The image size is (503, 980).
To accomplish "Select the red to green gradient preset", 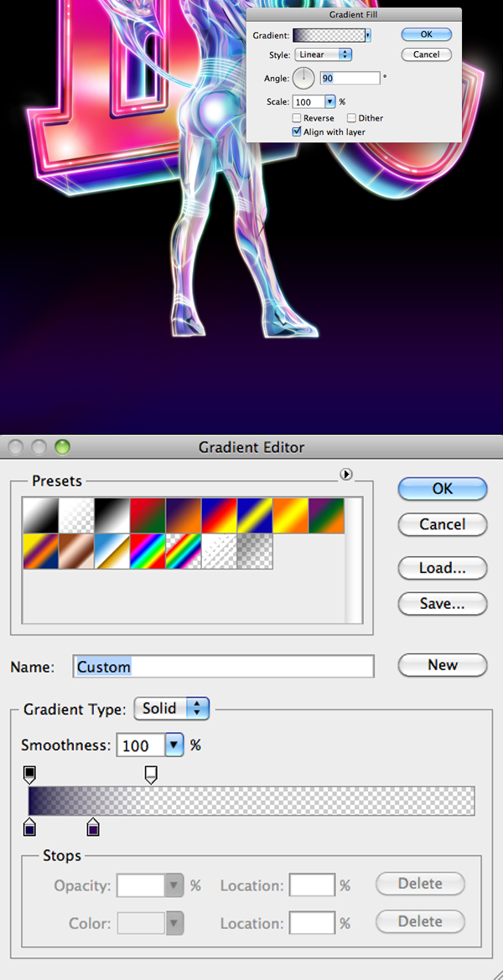I will (x=148, y=516).
